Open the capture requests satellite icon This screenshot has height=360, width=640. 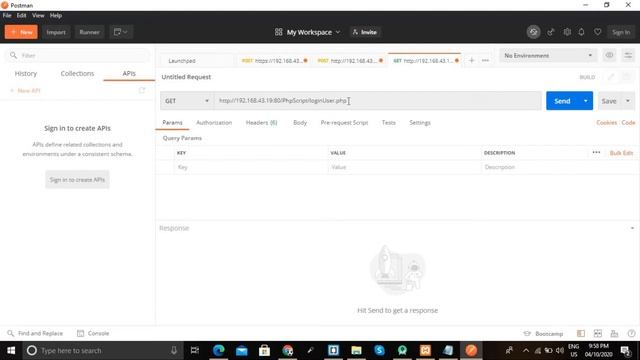tap(551, 32)
